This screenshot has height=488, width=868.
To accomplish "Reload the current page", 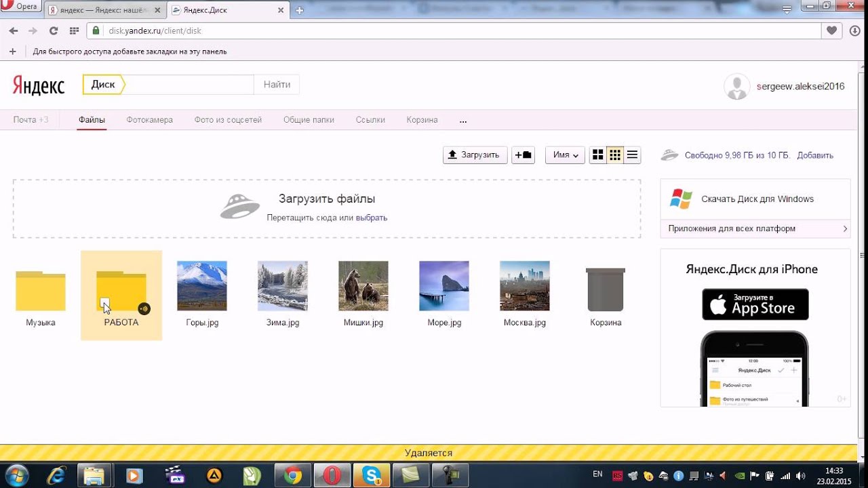I will (x=54, y=31).
